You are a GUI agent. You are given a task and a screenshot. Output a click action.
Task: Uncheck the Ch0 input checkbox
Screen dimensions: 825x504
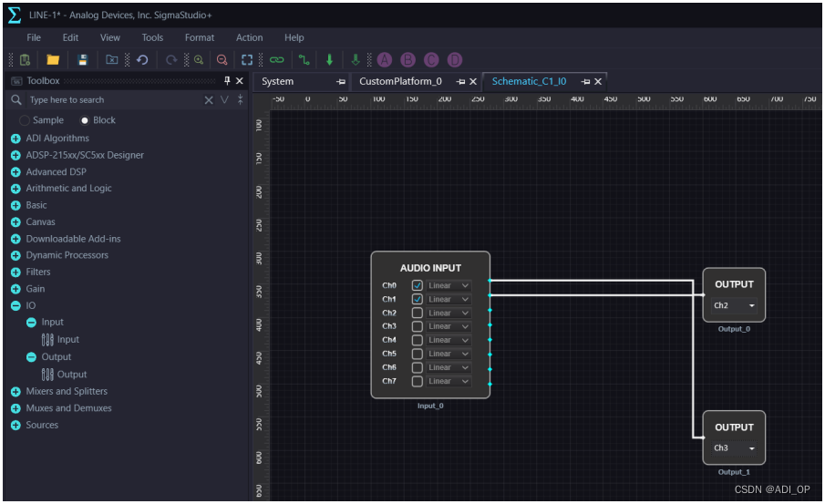(418, 285)
